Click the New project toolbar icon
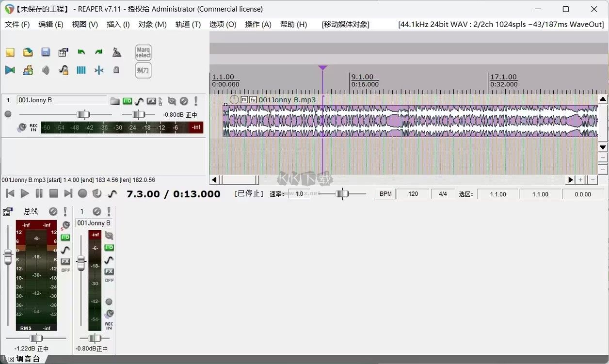 10,52
